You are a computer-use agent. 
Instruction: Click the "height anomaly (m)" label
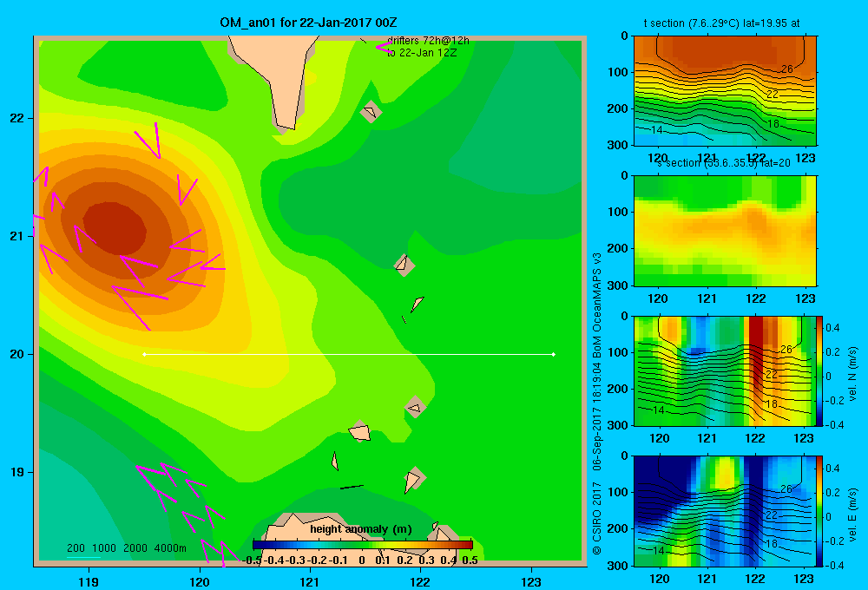coord(361,529)
